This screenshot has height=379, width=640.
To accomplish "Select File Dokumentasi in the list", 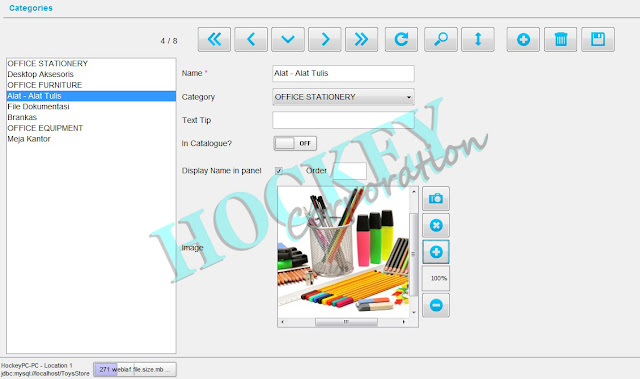I will (91, 106).
